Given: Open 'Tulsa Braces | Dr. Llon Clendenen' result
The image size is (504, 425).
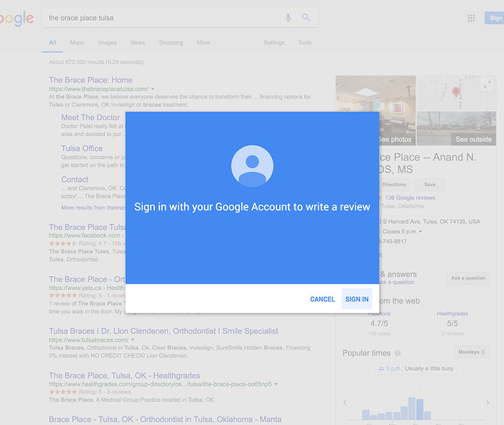Looking at the screenshot, I should click(163, 331).
